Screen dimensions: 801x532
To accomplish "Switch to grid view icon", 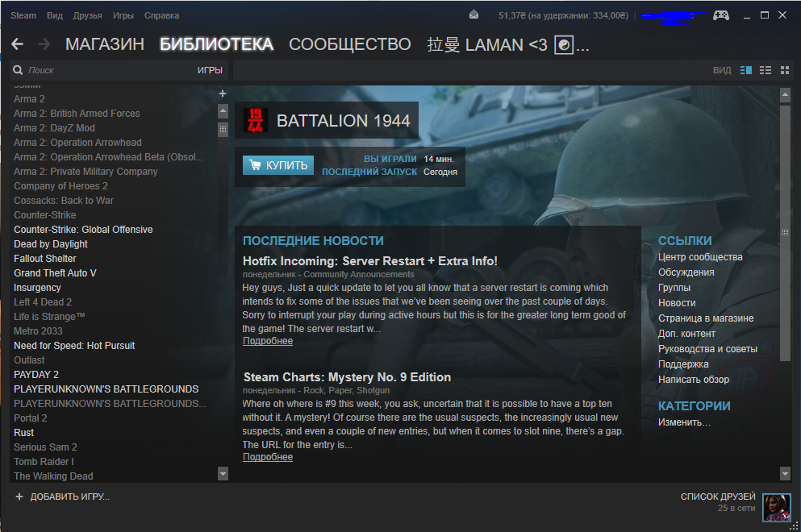I will pos(785,70).
